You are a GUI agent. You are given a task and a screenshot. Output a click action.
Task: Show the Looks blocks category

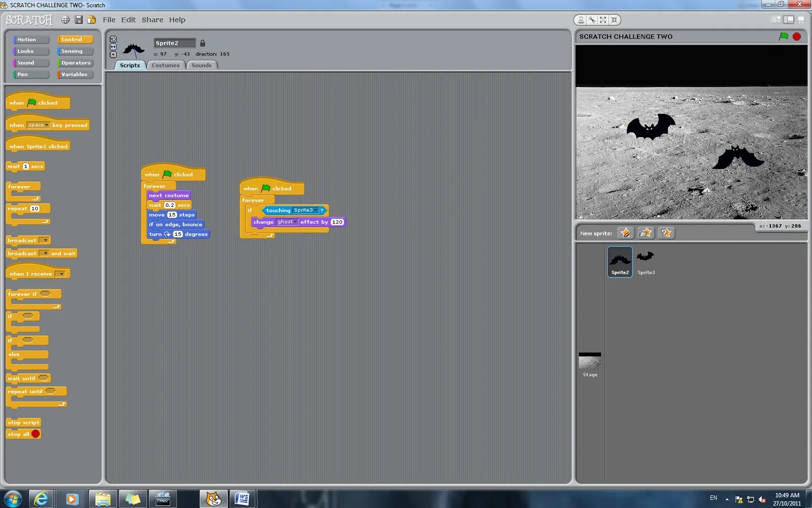tap(31, 51)
